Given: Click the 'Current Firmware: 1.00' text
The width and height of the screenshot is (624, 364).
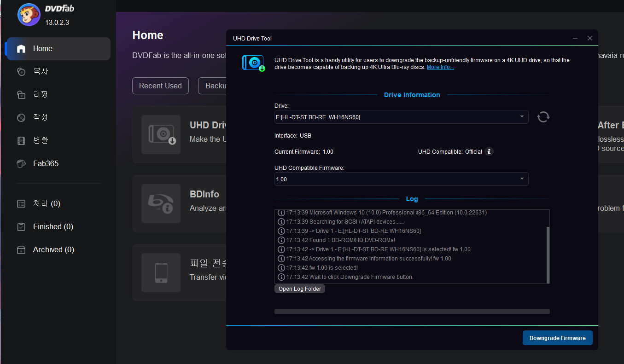Looking at the screenshot, I should [304, 151].
